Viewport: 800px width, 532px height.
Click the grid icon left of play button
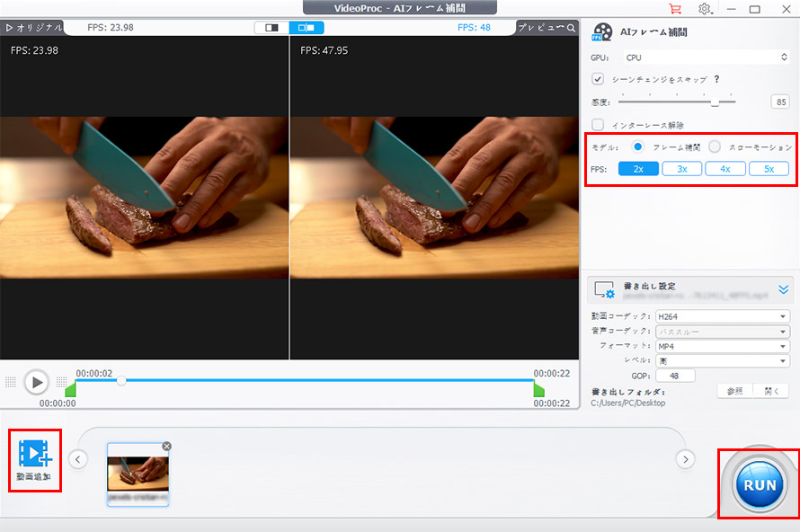pos(11,382)
